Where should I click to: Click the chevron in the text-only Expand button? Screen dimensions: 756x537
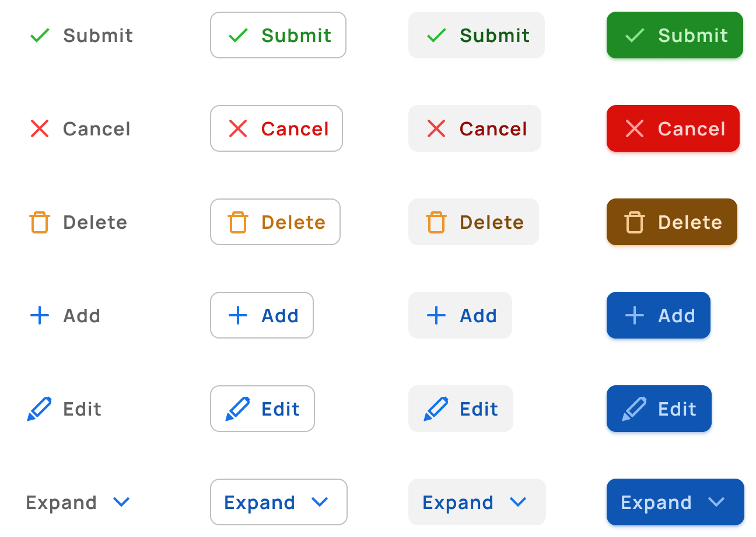click(121, 502)
